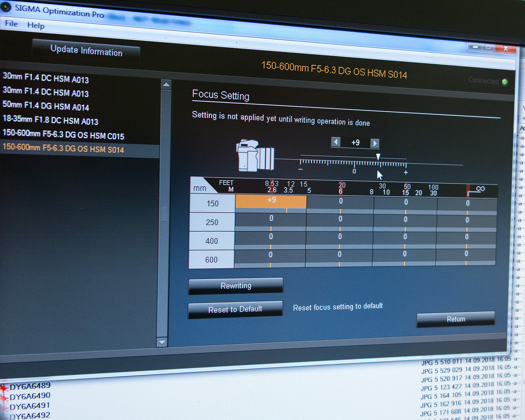
Task: Click the 600 focal length row header
Action: (211, 259)
